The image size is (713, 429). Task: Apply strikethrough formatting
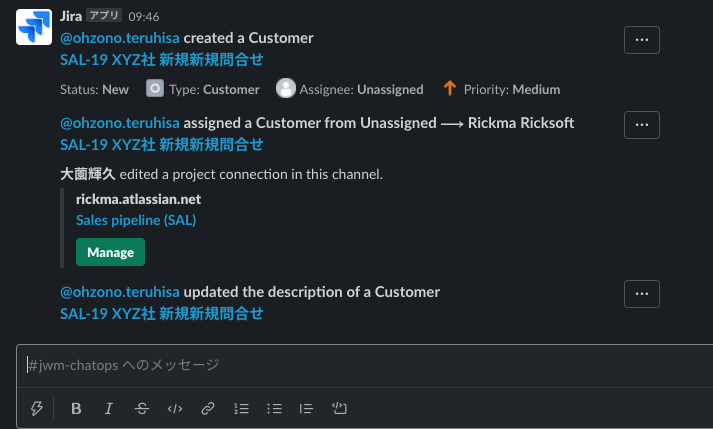pos(141,408)
